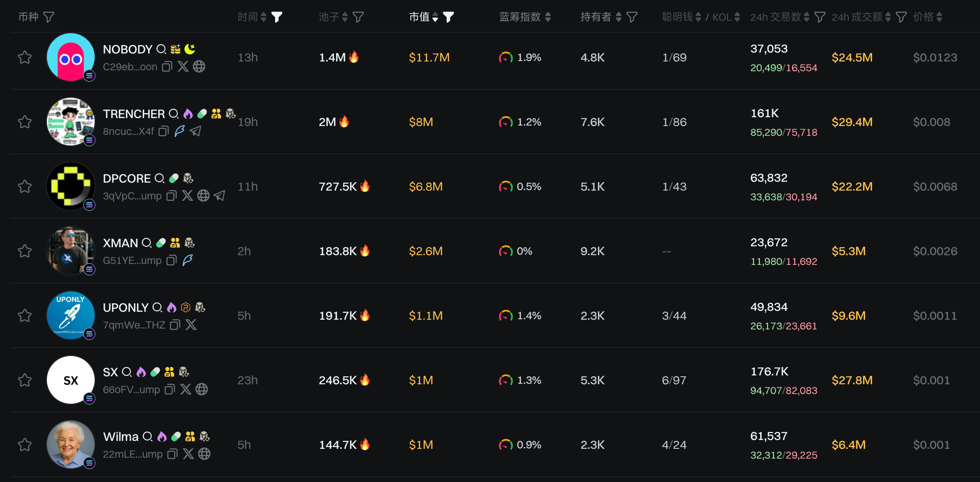Search UPONLY using the magnifier icon

tap(157, 308)
